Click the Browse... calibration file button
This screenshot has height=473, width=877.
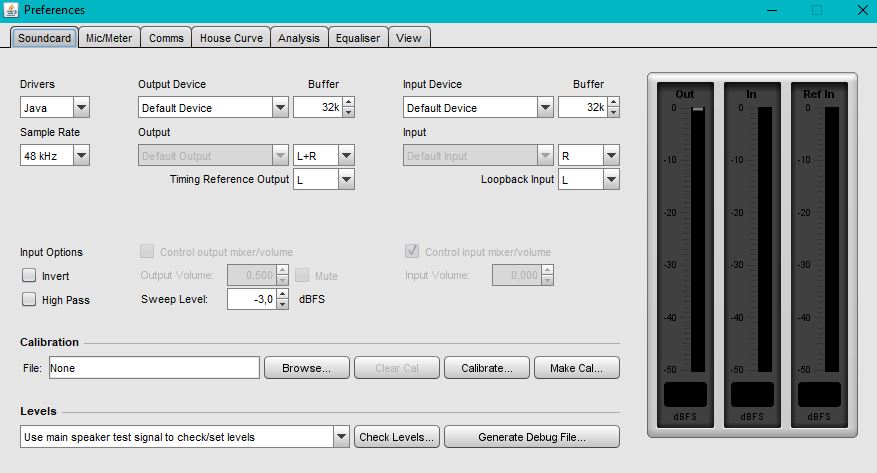306,368
